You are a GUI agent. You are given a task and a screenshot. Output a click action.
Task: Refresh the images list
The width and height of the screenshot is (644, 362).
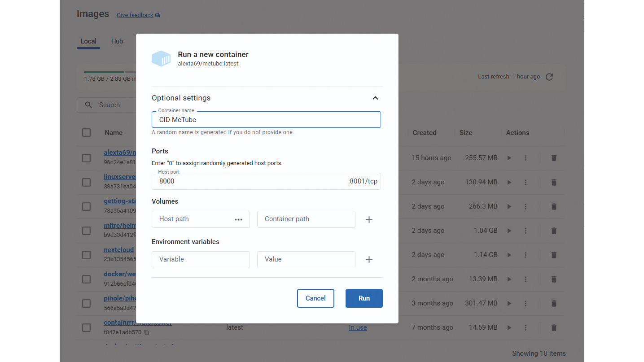pos(549,77)
